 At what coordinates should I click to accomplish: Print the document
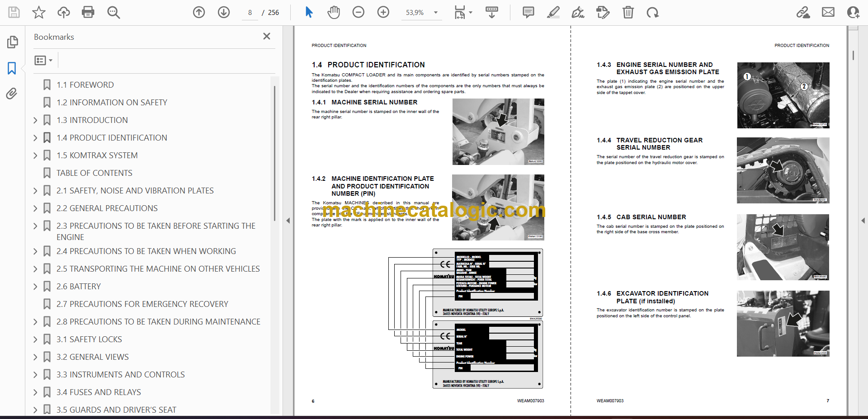[88, 12]
